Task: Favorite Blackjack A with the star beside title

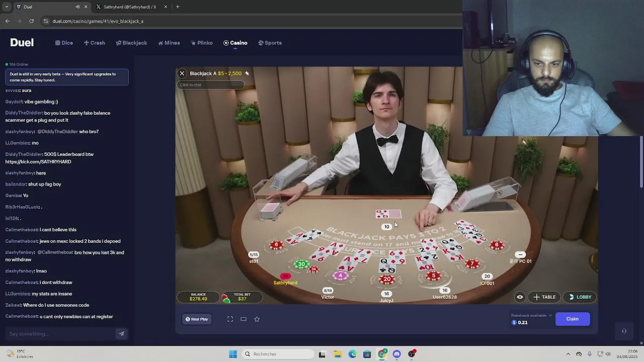Action: tap(247, 73)
